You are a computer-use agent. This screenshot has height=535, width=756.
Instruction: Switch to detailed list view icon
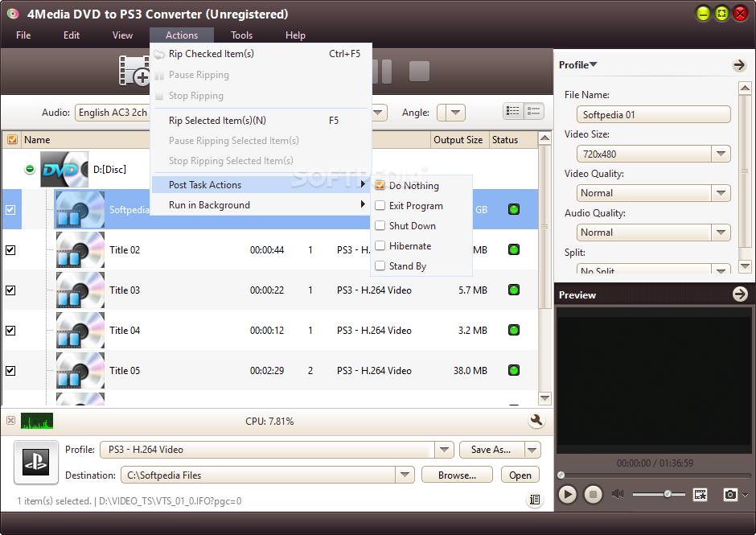[x=512, y=112]
